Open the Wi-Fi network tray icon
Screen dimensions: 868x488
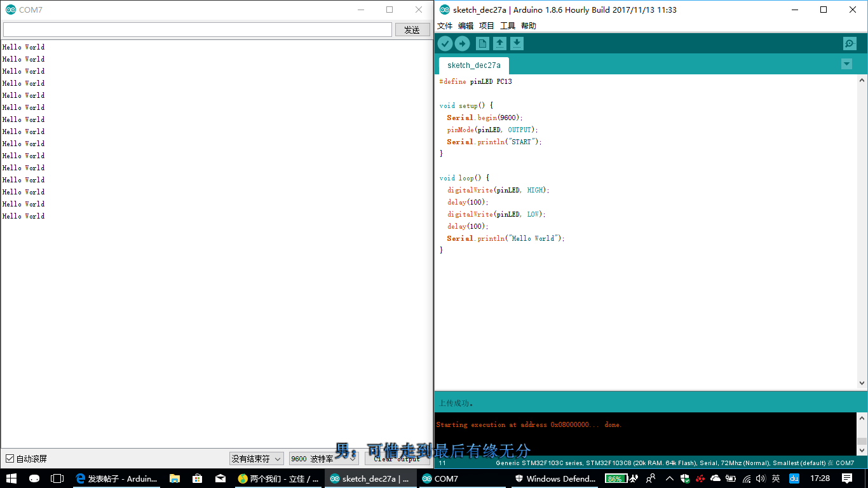tap(746, 478)
